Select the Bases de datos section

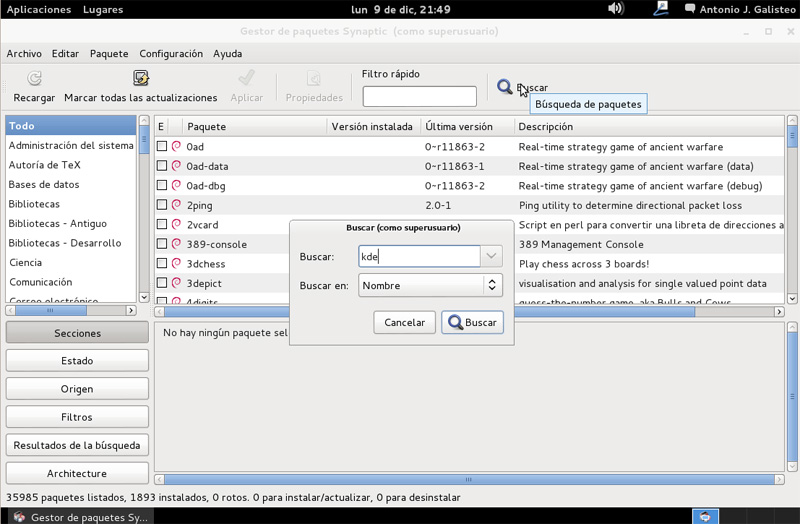71,184
